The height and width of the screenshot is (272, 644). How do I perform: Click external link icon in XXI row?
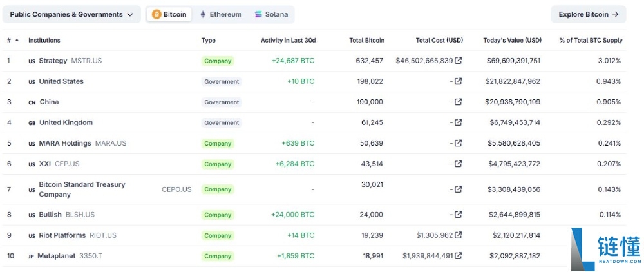coord(458,164)
